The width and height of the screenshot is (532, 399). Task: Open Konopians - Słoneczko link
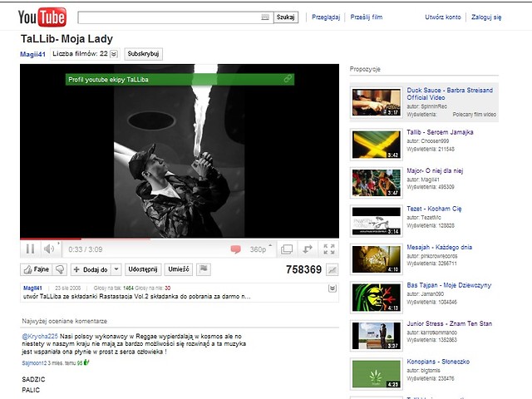tap(438, 362)
